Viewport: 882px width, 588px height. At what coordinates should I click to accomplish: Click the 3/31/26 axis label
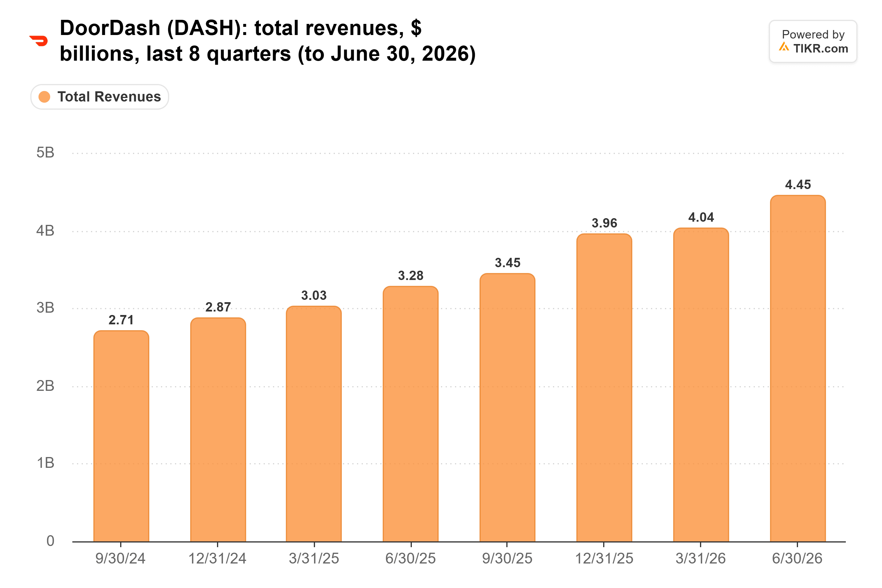click(x=701, y=558)
